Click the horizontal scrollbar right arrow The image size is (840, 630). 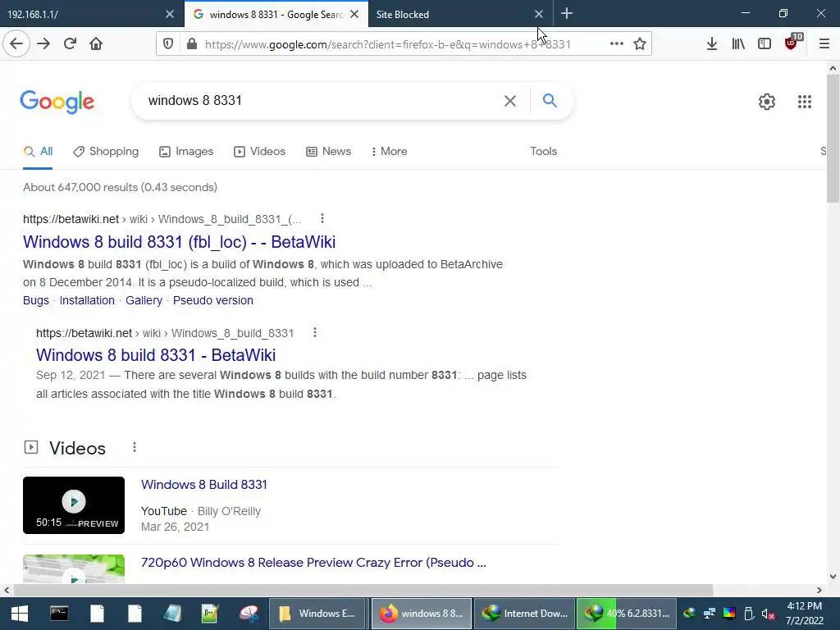(x=819, y=590)
